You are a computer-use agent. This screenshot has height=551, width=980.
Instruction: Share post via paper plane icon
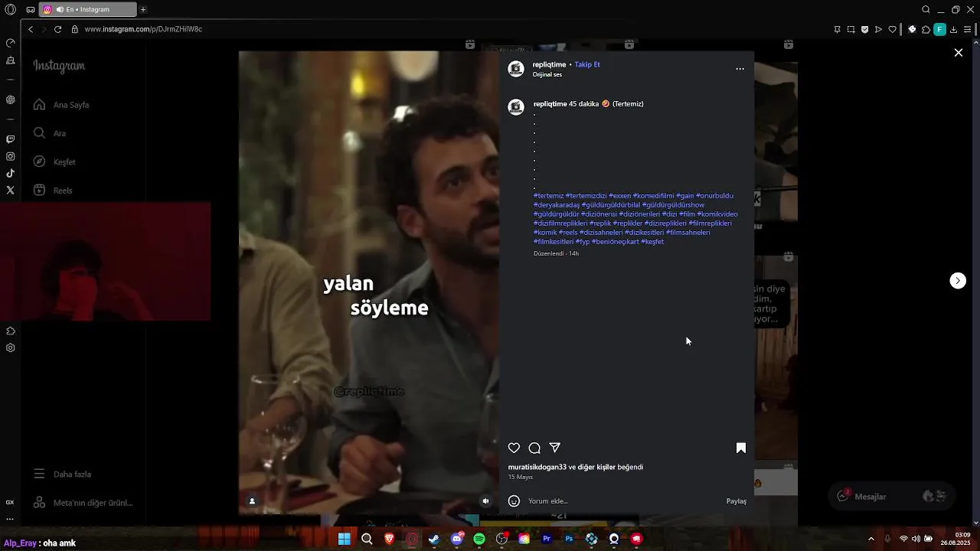(555, 448)
